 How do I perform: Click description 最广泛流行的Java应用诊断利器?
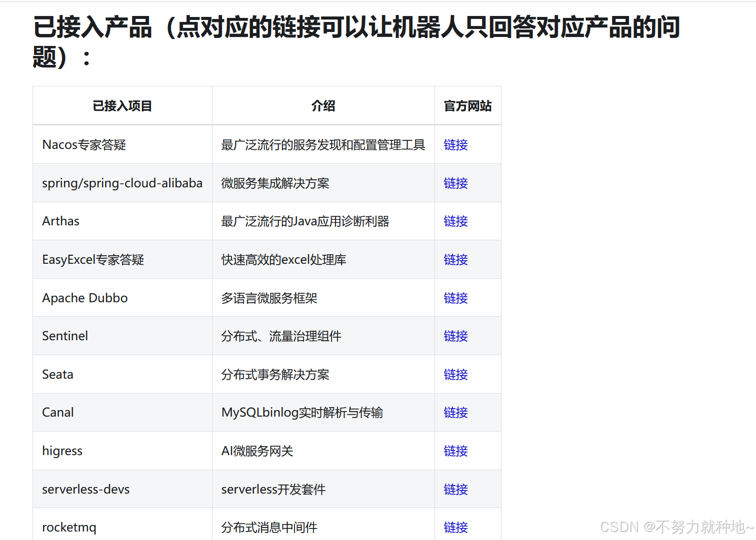click(x=305, y=221)
